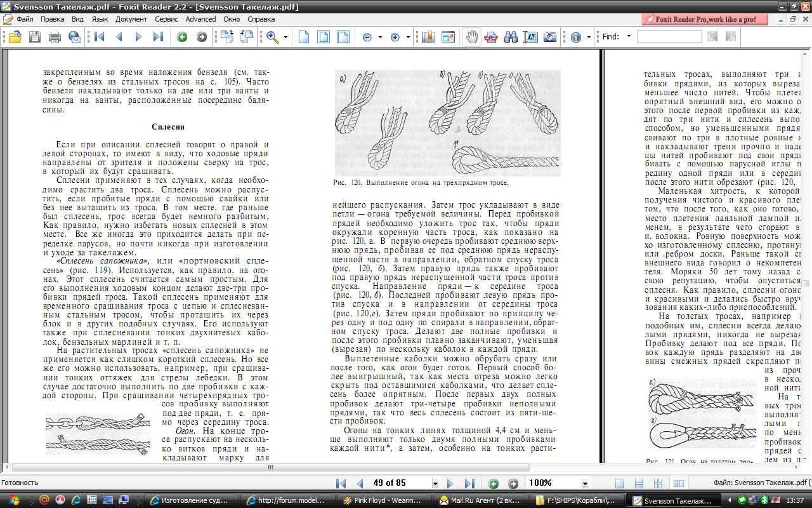Select the Zoom magnifier tool
The height and width of the screenshot is (508, 812).
(273, 37)
